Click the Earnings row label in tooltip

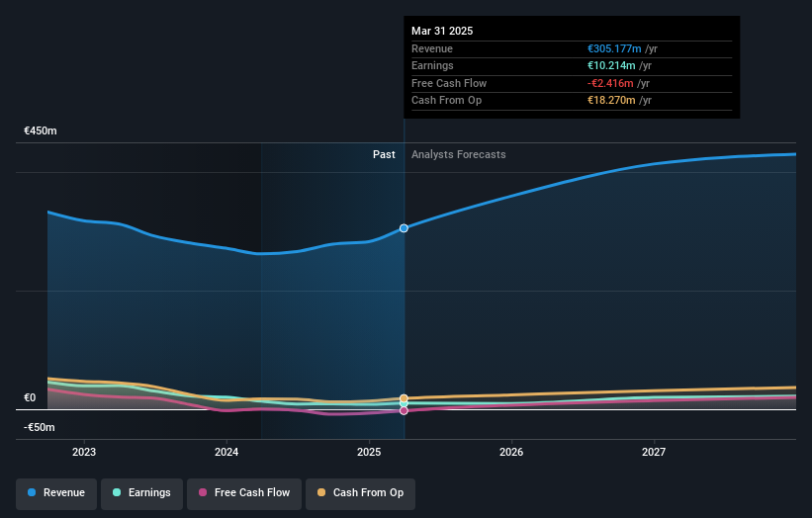pyautogui.click(x=432, y=65)
